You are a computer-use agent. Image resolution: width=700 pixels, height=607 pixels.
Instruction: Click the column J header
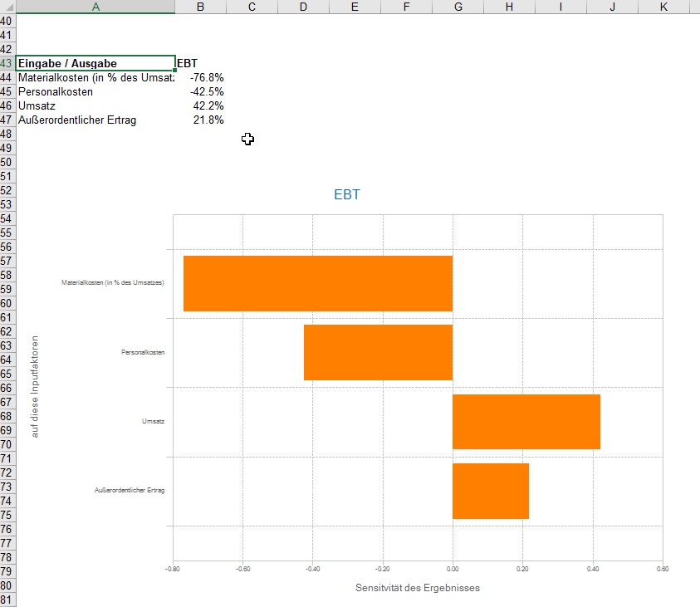pos(613,7)
